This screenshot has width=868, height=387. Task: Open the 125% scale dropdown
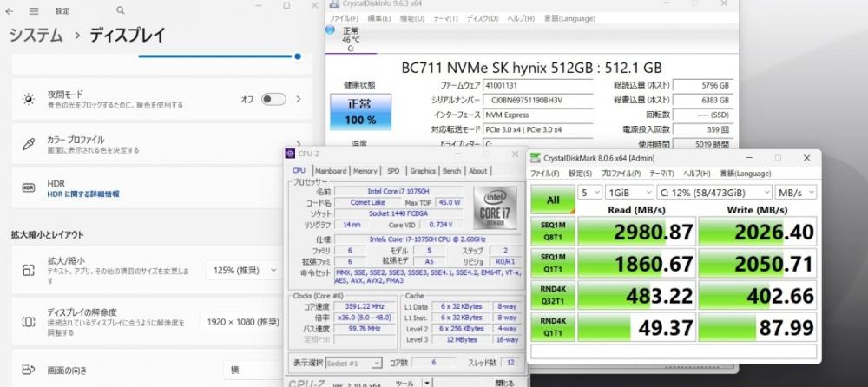[x=244, y=270]
